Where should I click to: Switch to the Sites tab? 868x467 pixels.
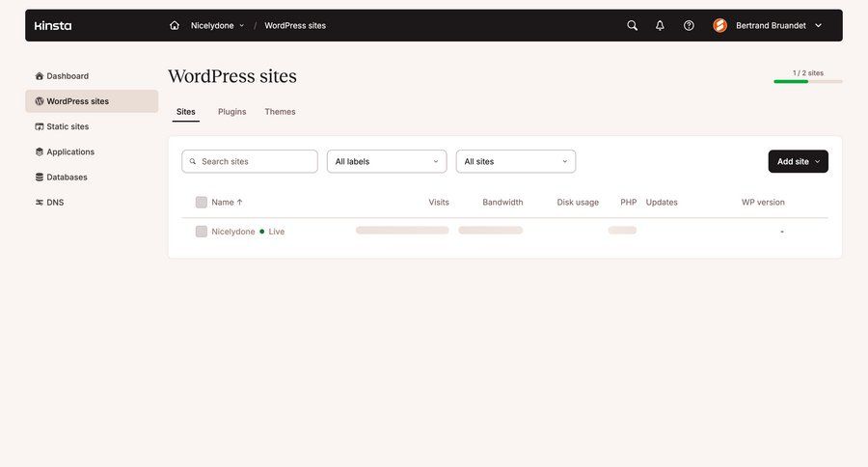[x=185, y=112]
